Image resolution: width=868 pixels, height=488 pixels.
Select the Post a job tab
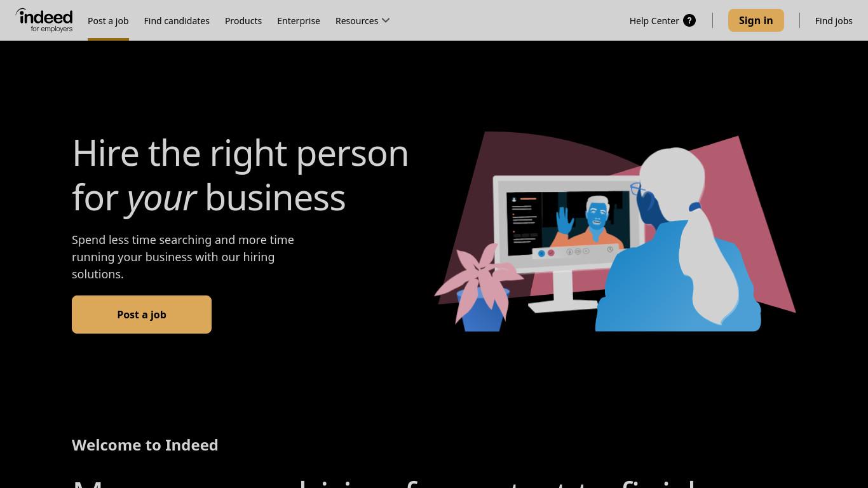tap(108, 20)
